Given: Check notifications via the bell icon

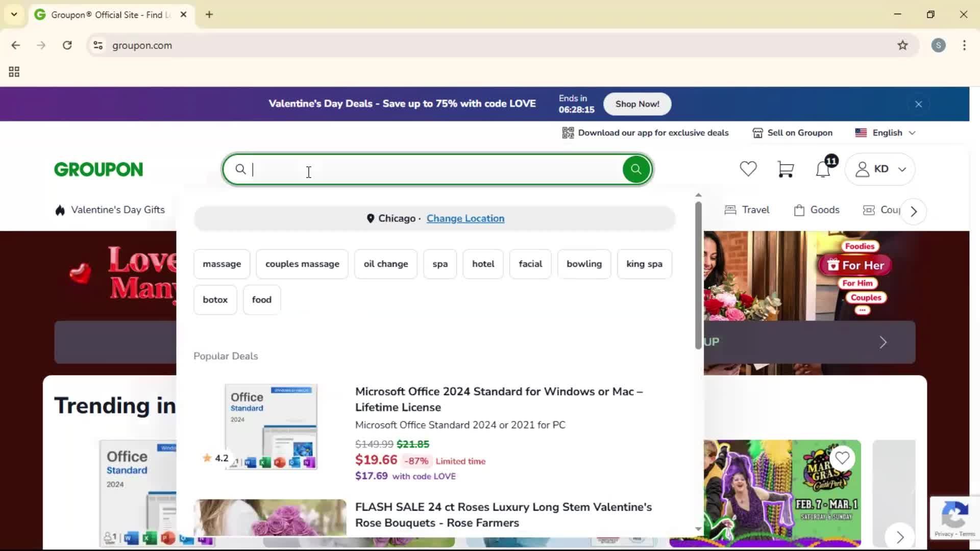Looking at the screenshot, I should [x=822, y=169].
